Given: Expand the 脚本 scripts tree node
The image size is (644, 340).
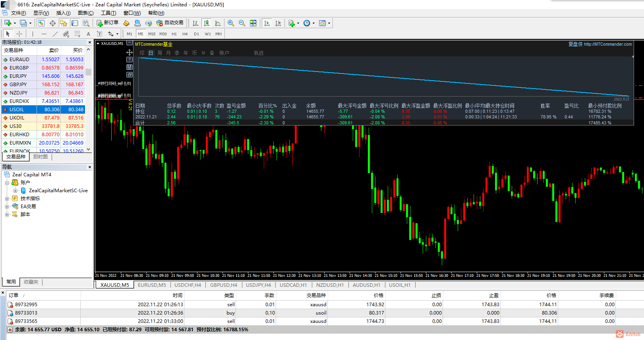Looking at the screenshot, I should pyautogui.click(x=7, y=214).
